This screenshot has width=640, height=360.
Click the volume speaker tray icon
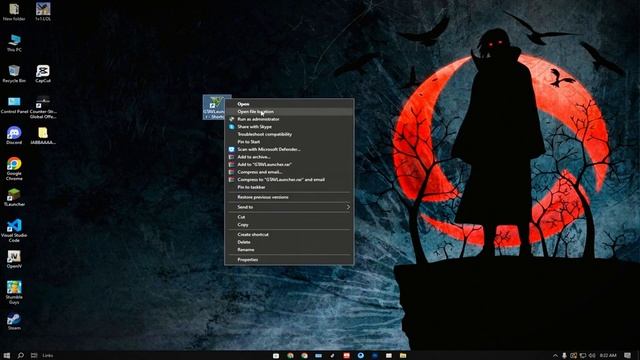[592, 356]
